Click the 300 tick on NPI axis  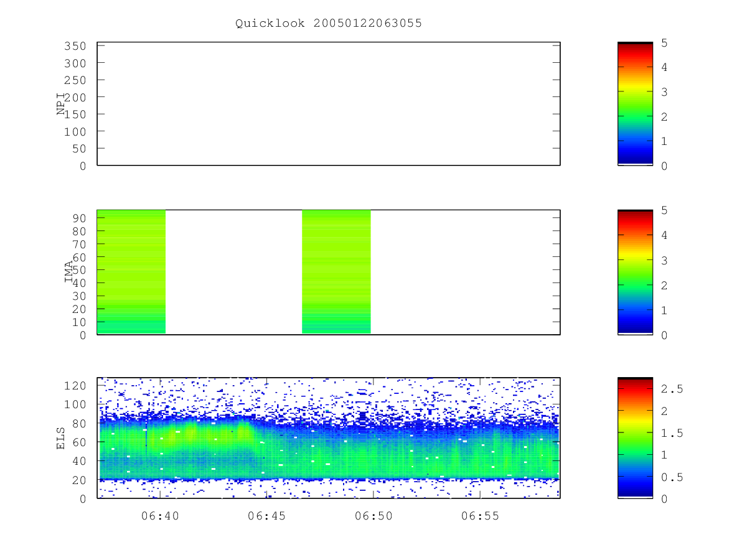(75, 63)
